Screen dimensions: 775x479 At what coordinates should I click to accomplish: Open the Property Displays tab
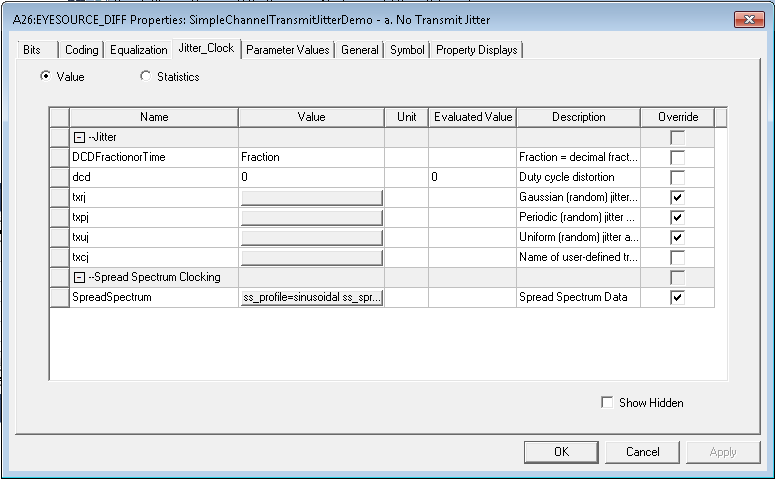point(476,50)
